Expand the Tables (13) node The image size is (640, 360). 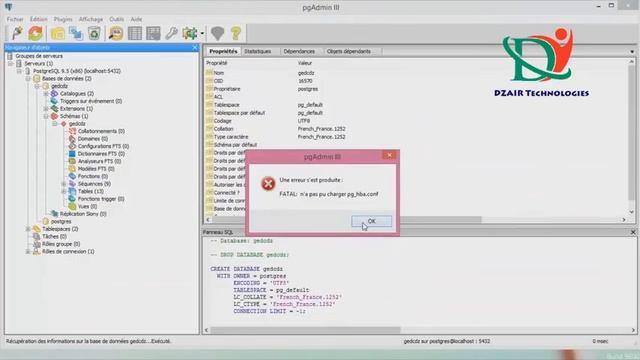(x=64, y=191)
